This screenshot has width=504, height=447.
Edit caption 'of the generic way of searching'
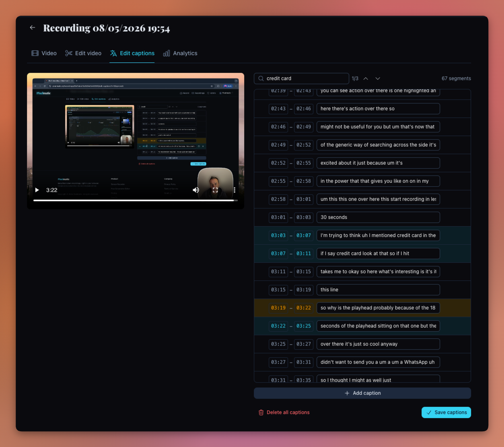378,145
